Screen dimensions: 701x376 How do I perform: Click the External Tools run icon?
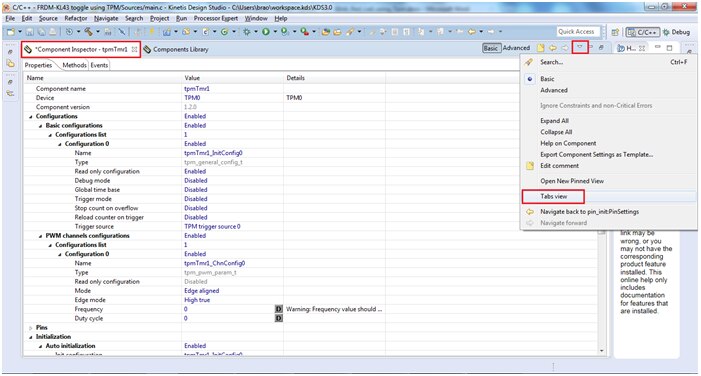pos(304,32)
